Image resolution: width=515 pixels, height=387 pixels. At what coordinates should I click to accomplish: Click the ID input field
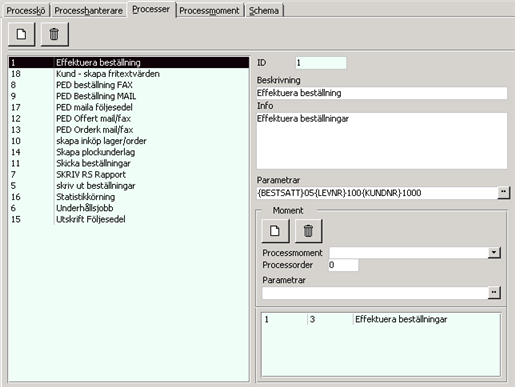pos(321,63)
